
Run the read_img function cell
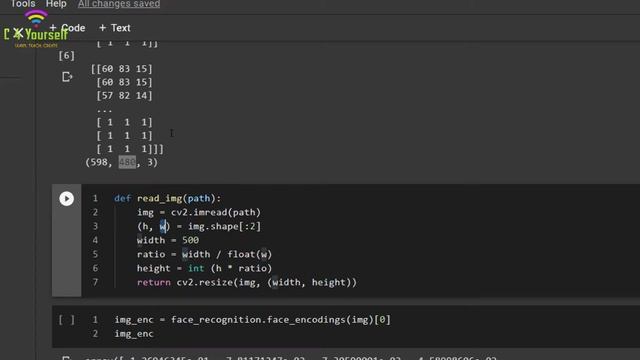(67, 199)
